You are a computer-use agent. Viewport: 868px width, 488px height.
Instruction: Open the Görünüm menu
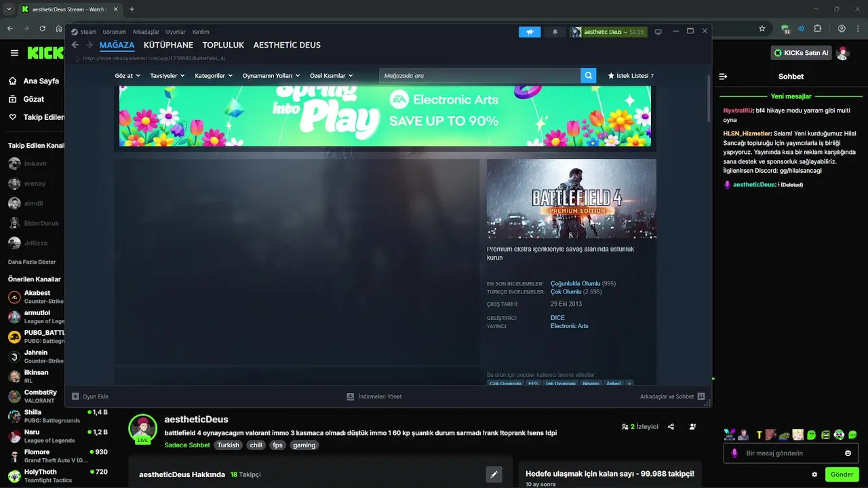tap(115, 32)
